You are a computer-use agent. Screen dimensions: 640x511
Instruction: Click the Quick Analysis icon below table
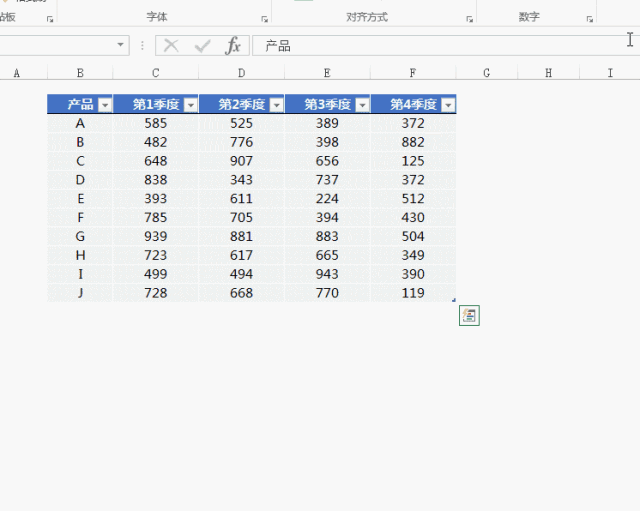[x=469, y=315]
